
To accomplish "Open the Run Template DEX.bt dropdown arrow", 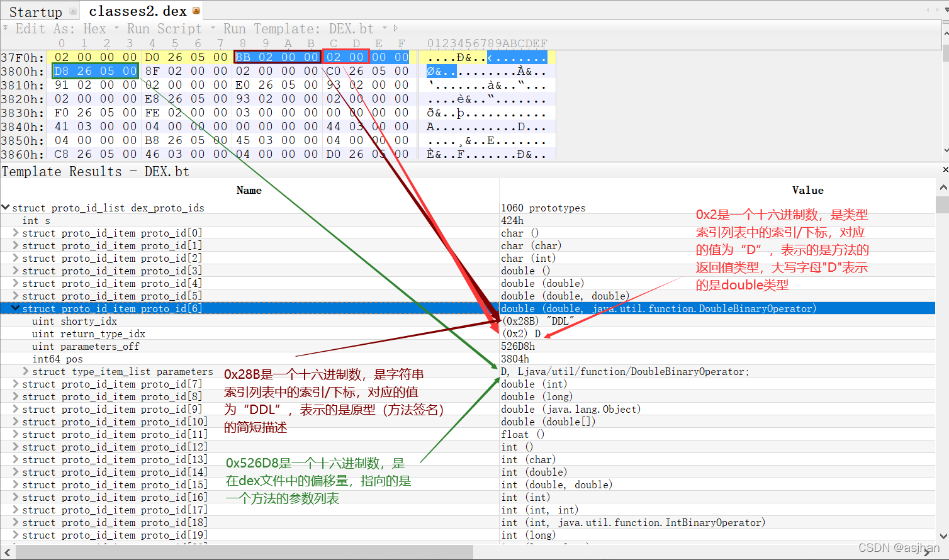I will (385, 28).
